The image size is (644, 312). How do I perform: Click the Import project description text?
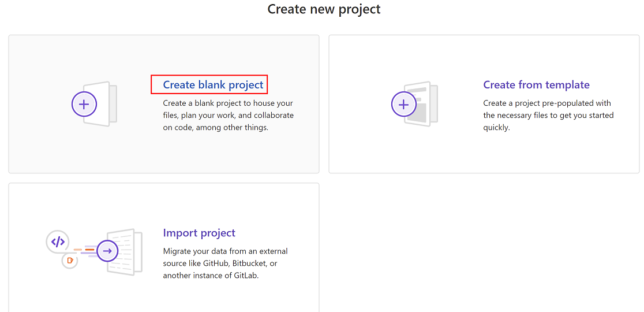(225, 263)
